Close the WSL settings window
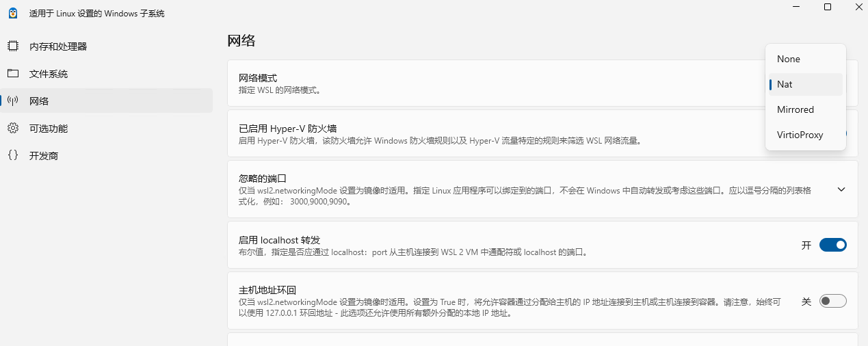Viewport: 868px width, 346px height. pos(858,7)
